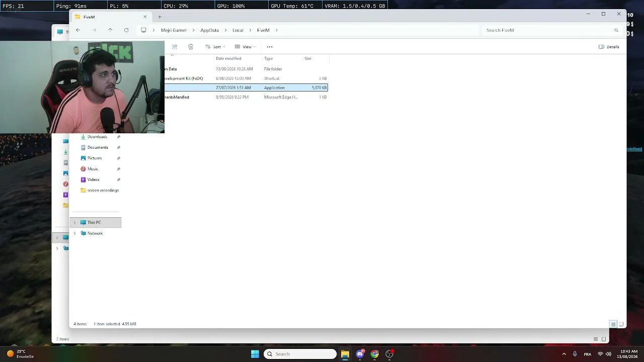Screen dimensions: 644x362
Task: Navigate to Local in breadcrumb
Action: click(238, 30)
